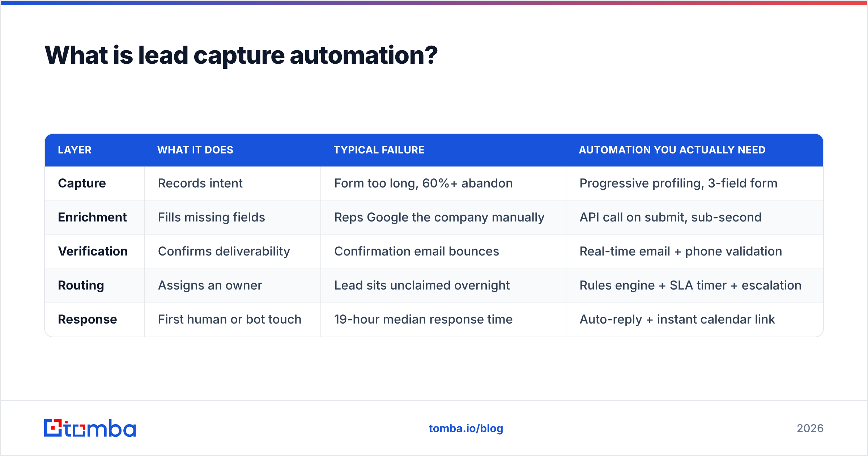The image size is (868, 456).
Task: Open the tomba.io/blog link
Action: point(466,428)
